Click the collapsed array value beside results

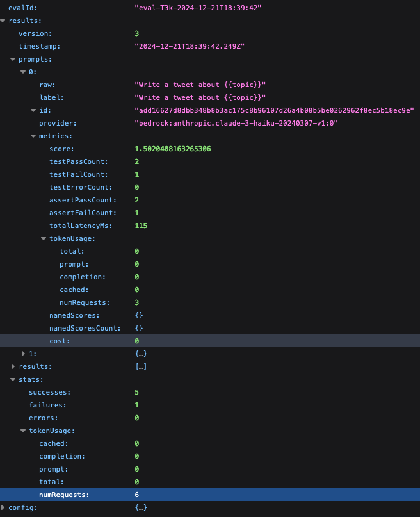[x=141, y=366]
